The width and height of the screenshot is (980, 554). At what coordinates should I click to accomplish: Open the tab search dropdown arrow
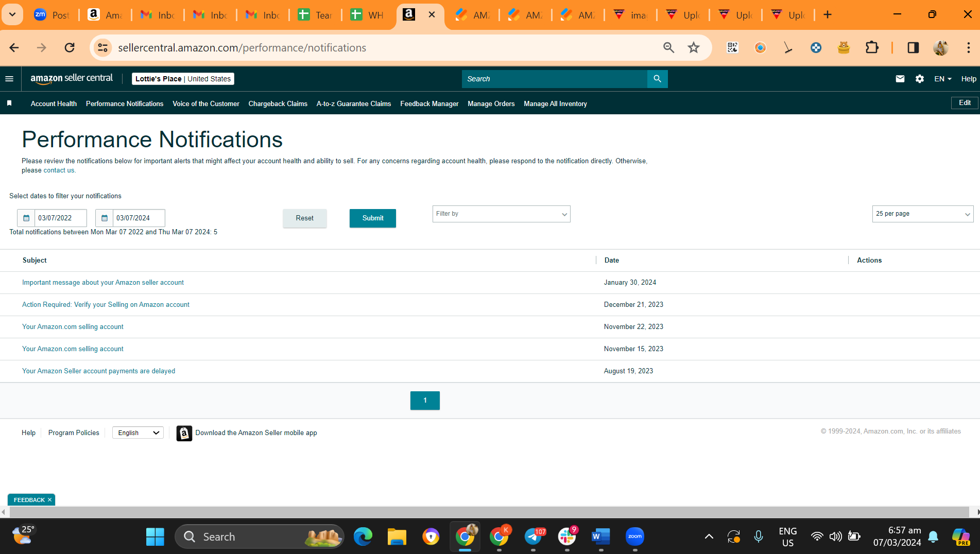[x=12, y=15]
